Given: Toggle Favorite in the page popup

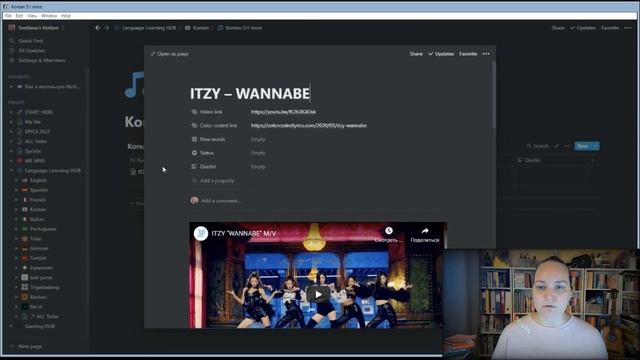Looking at the screenshot, I should pos(468,54).
